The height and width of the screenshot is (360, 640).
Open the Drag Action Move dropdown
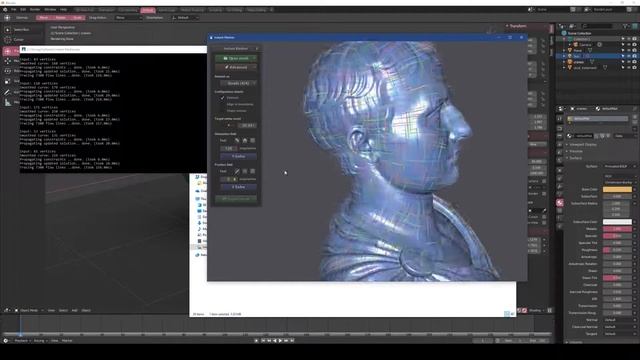[x=128, y=18]
